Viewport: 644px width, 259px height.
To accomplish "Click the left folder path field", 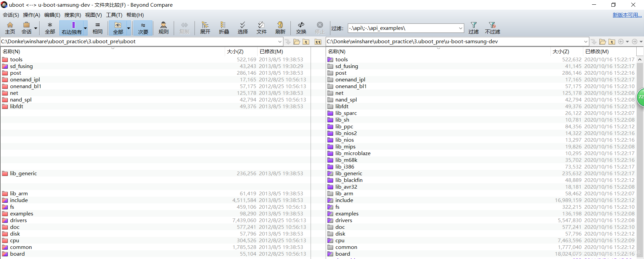I will point(139,42).
